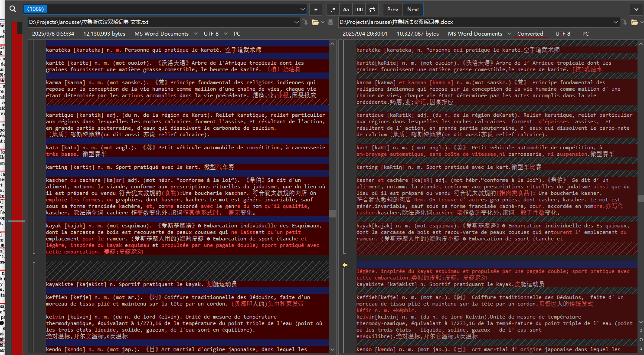Jump to the Next search match
Image resolution: width=644 pixels, height=355 pixels.
click(x=413, y=10)
